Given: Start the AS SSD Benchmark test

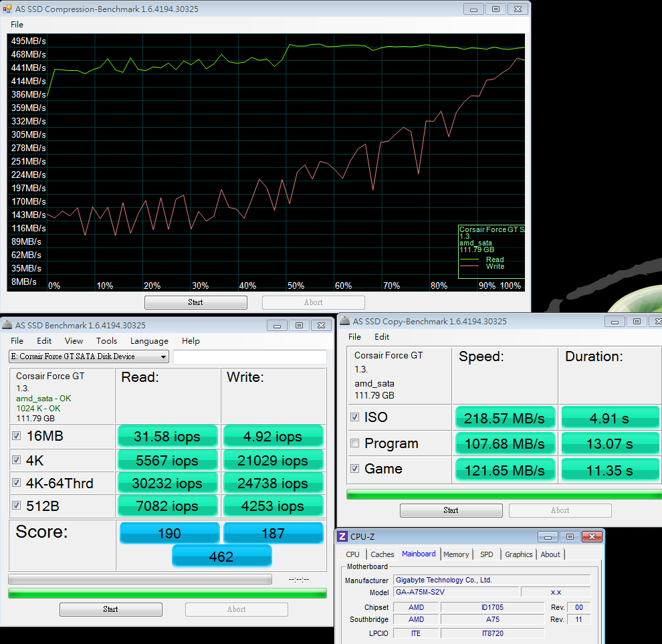Looking at the screenshot, I should (110, 609).
